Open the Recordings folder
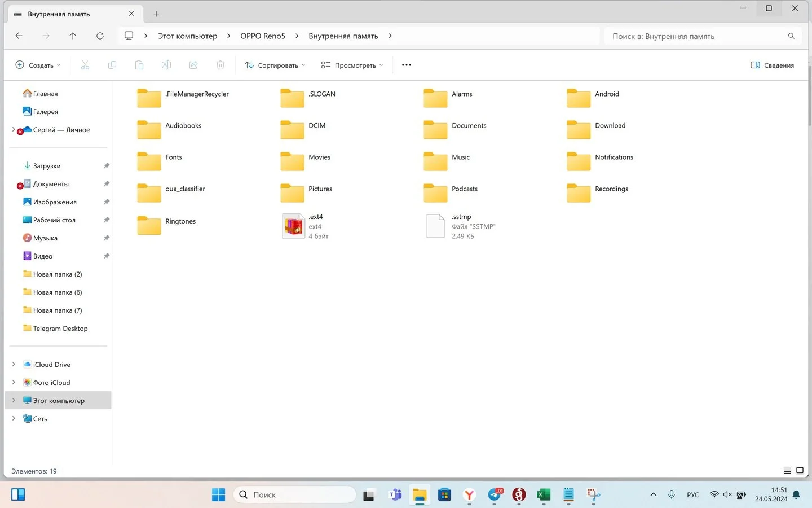The height and width of the screenshot is (508, 812). click(x=579, y=192)
